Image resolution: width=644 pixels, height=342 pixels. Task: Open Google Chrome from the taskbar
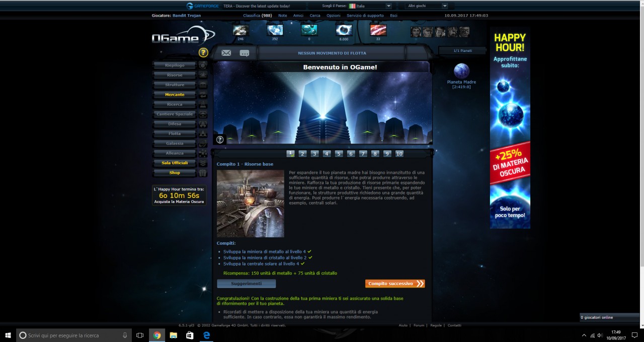pos(157,335)
